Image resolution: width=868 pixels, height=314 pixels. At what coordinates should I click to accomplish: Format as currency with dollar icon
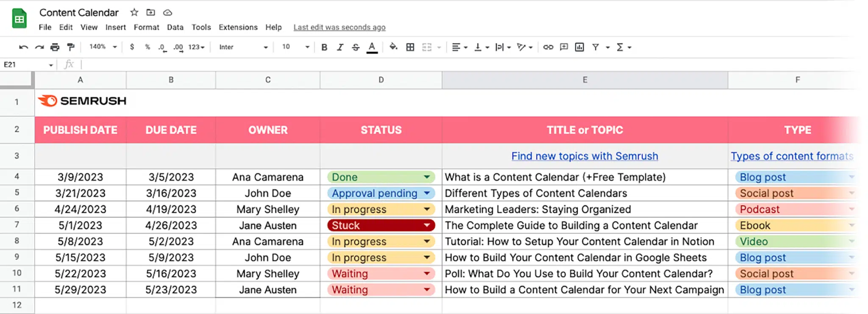tap(132, 47)
